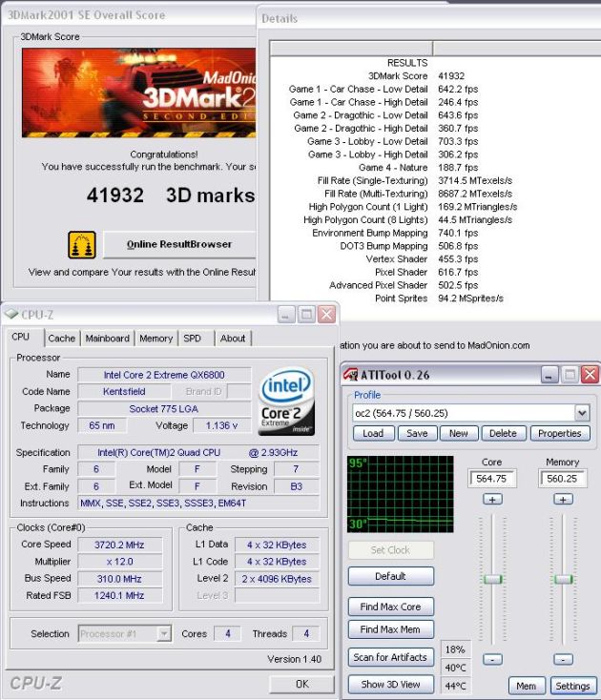Click the 40°C temperature readout
The width and height of the screenshot is (601, 700).
pos(455,668)
